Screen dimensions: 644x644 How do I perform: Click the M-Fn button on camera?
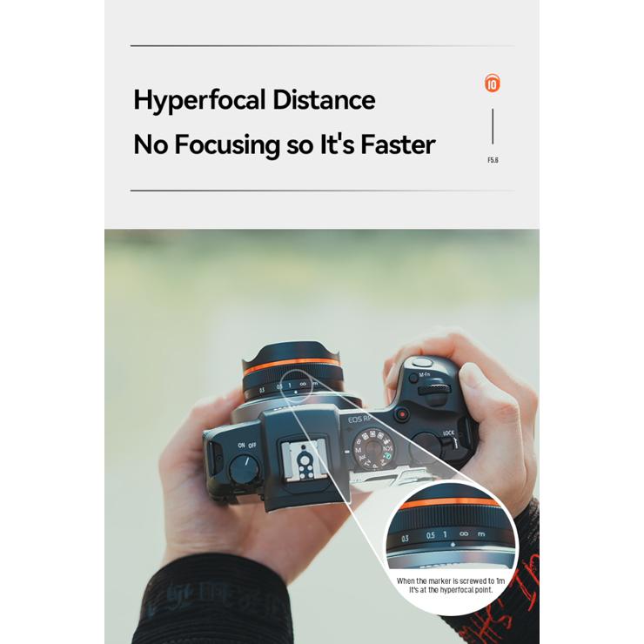[413, 379]
